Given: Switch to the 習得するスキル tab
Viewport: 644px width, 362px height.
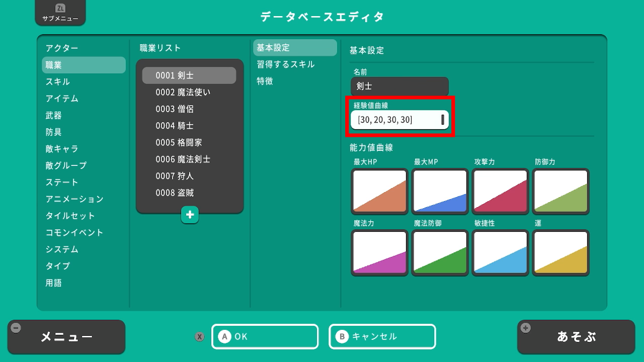Looking at the screenshot, I should (x=285, y=64).
